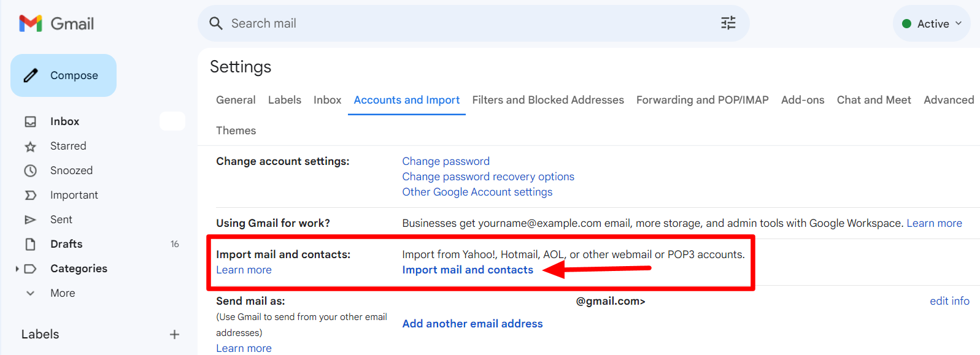Click the Change password link
Screen dimensions: 980x355
tap(446, 161)
